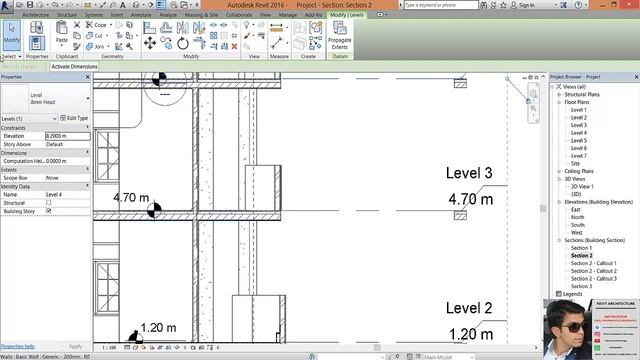Click the Help question mark icon

click(x=578, y=5)
